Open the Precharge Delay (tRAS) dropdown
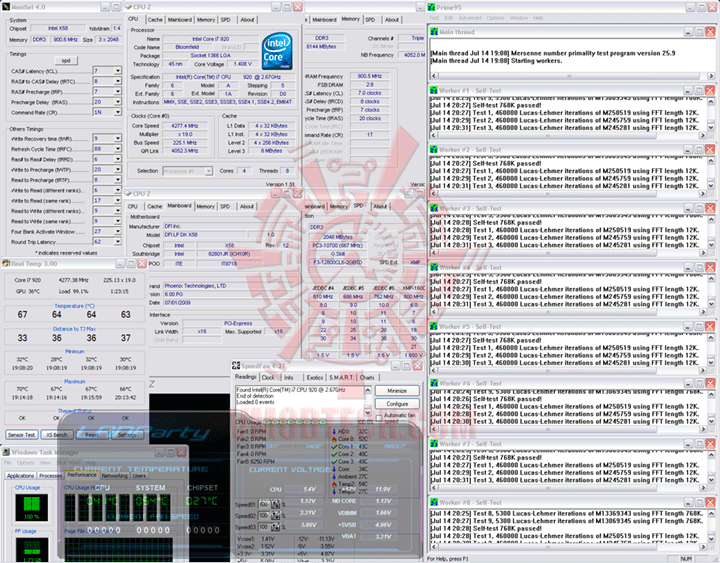The width and height of the screenshot is (720, 563). [118, 101]
